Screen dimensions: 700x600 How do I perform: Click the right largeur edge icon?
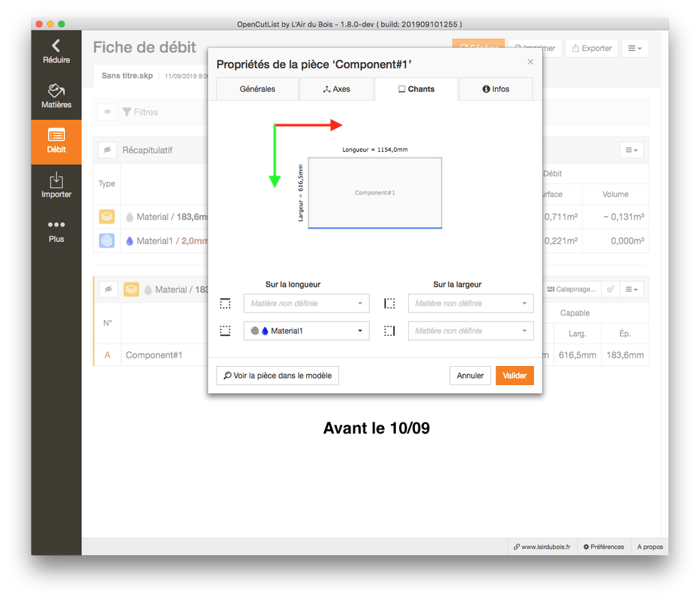pos(390,331)
